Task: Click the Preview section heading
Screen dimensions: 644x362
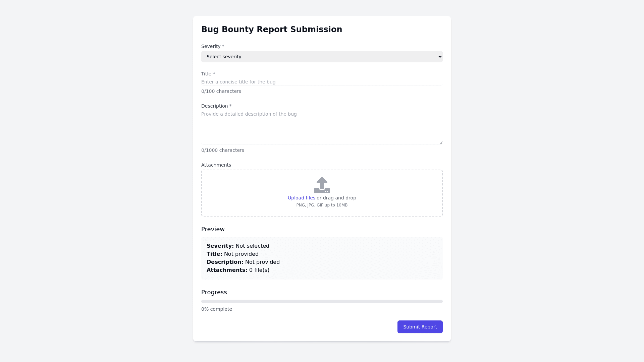Action: point(213,229)
